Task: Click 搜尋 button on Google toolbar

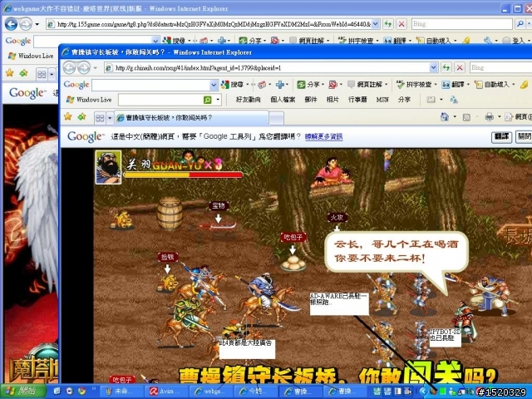Action: (233, 84)
